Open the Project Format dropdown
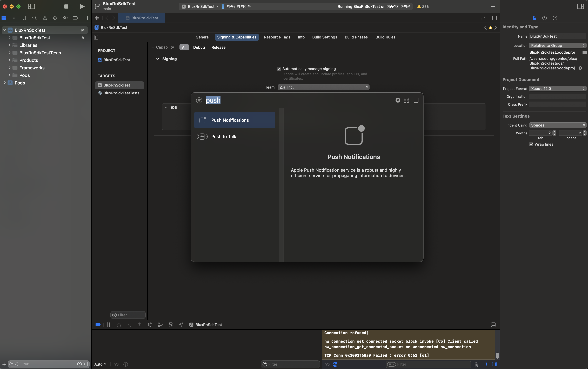 click(x=558, y=89)
